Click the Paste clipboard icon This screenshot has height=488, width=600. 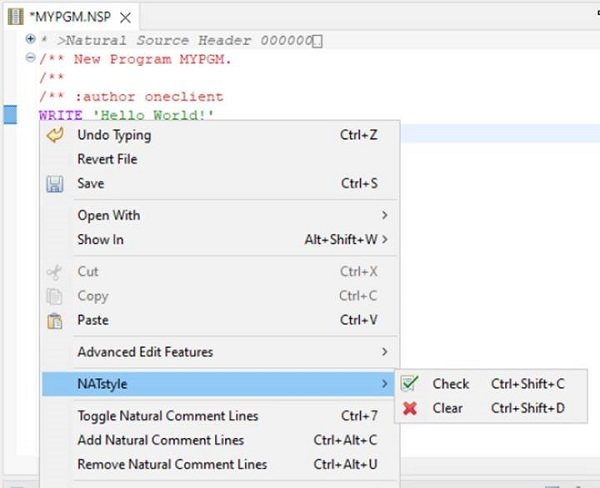(55, 321)
